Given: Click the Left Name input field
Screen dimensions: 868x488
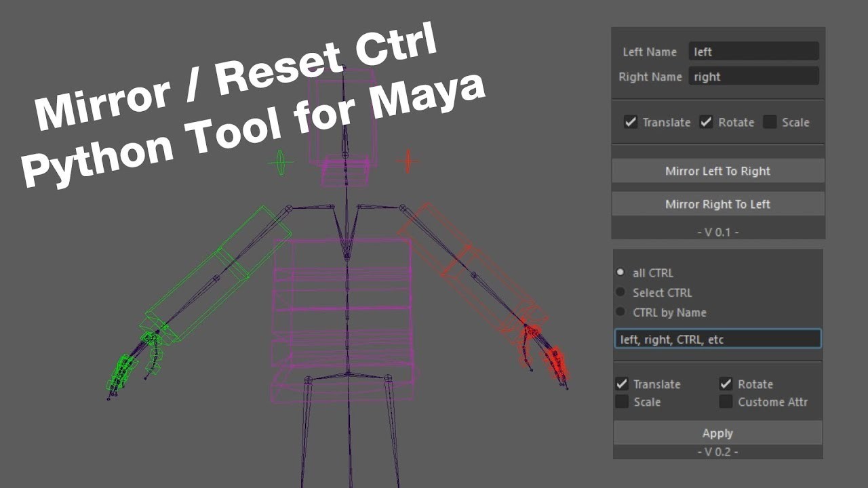Looking at the screenshot, I should pos(753,52).
